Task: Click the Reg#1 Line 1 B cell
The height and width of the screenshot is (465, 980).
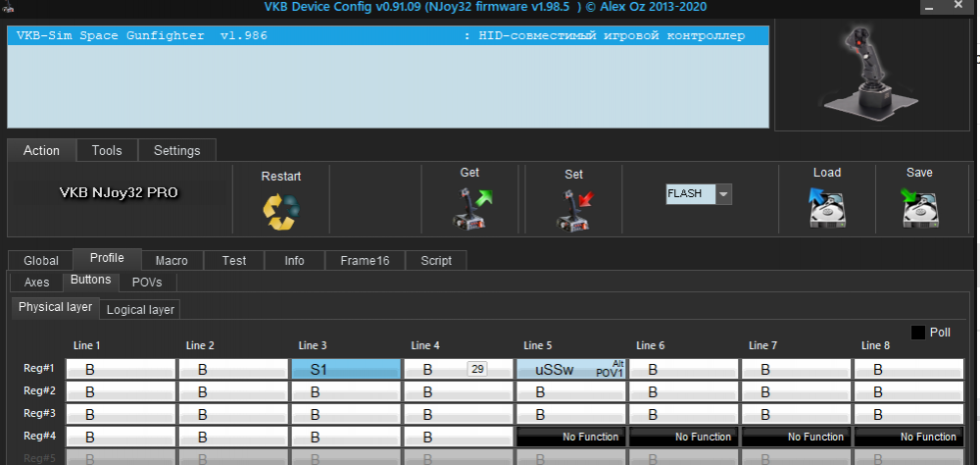Action: 121,369
